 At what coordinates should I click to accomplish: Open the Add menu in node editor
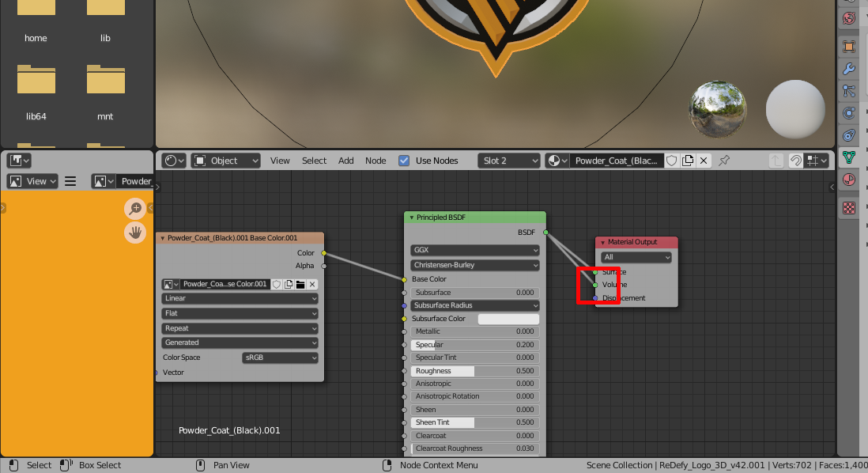click(x=346, y=161)
